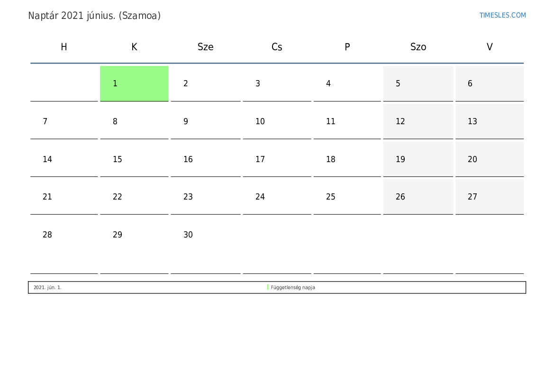This screenshot has height=392, width=554.
Task: Select Saturday June 5 cell
Action: [x=418, y=83]
